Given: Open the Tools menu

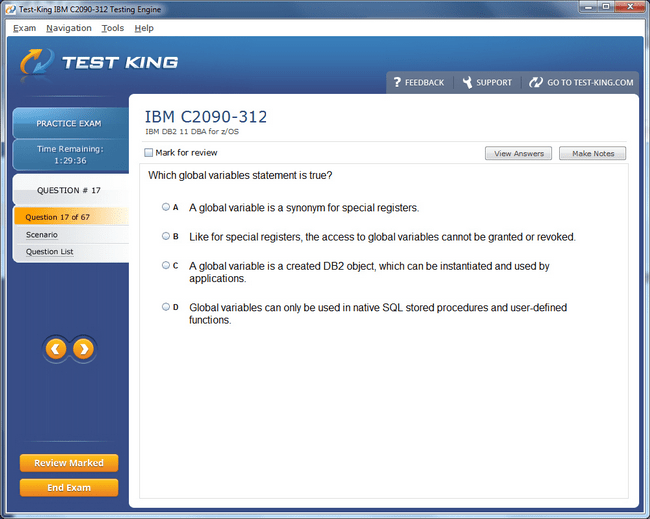Looking at the screenshot, I should pyautogui.click(x=113, y=28).
